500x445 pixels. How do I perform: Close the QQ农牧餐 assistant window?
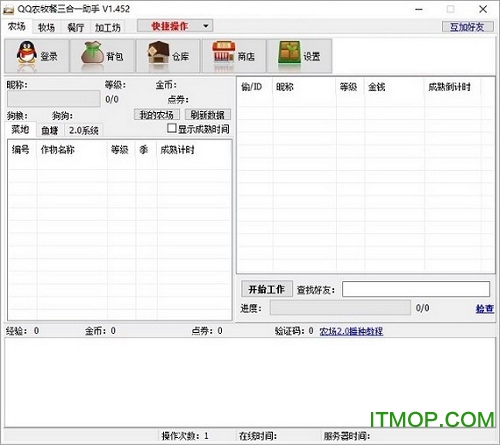coord(483,9)
